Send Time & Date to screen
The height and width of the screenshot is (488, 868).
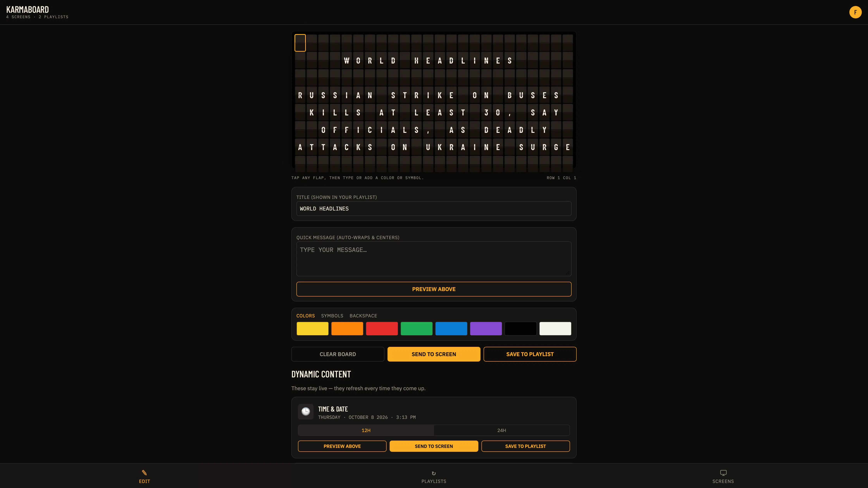434,446
